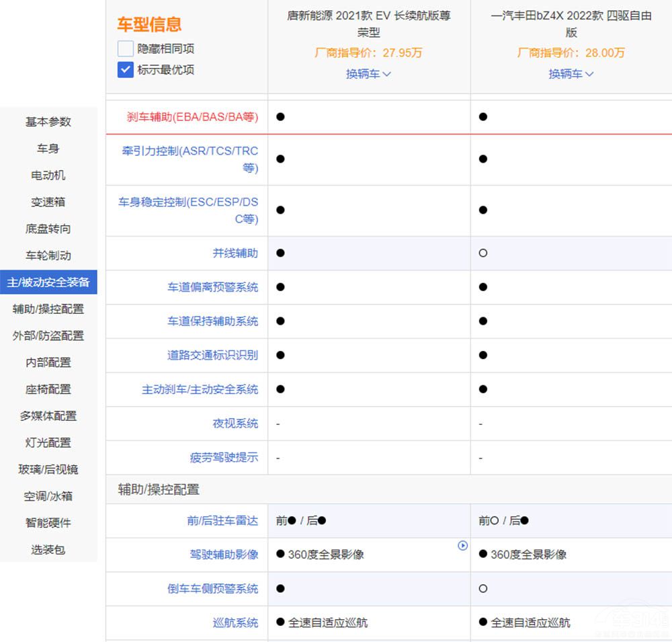Uncheck the 标示最优项 checkbox

click(126, 69)
